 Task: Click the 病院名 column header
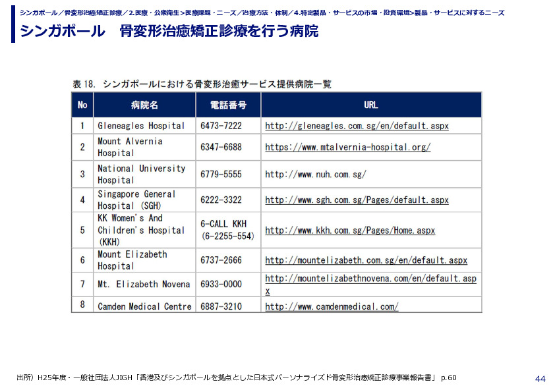pyautogui.click(x=144, y=105)
